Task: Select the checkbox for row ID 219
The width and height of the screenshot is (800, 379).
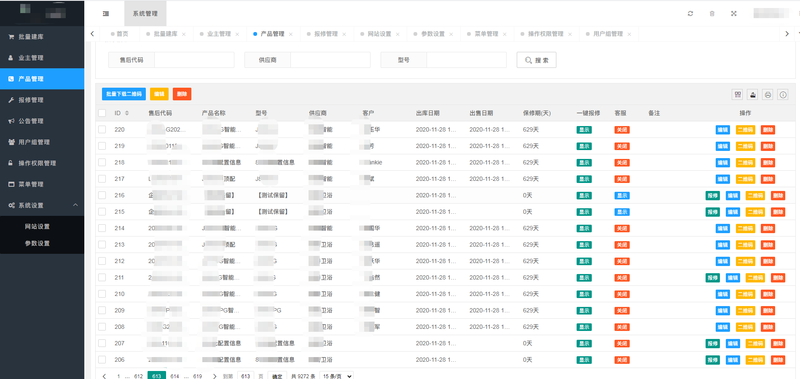Action: (102, 146)
